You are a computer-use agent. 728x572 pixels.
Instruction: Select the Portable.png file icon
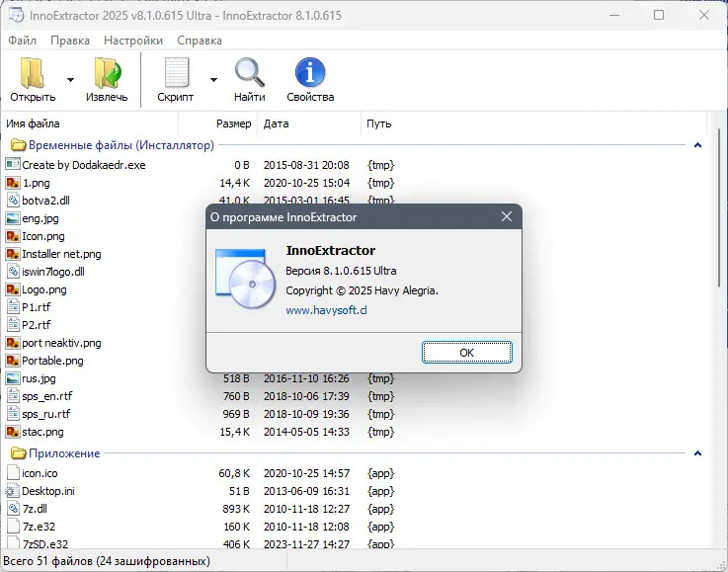pyautogui.click(x=13, y=361)
